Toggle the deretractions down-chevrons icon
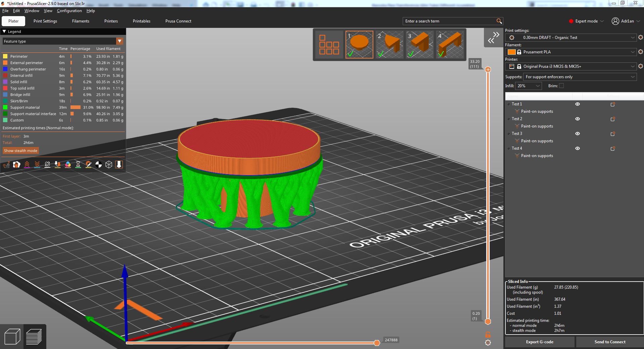The height and width of the screenshot is (349, 644). coord(37,164)
